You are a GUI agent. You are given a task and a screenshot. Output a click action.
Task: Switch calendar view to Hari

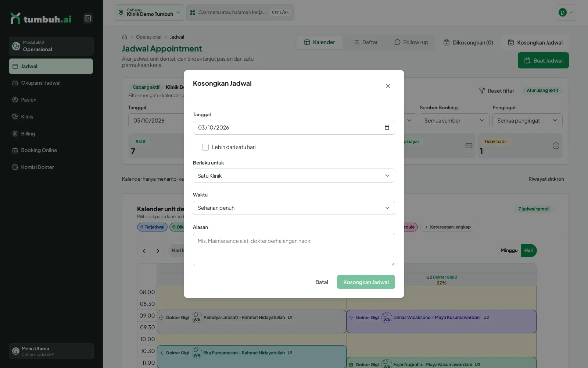point(529,251)
